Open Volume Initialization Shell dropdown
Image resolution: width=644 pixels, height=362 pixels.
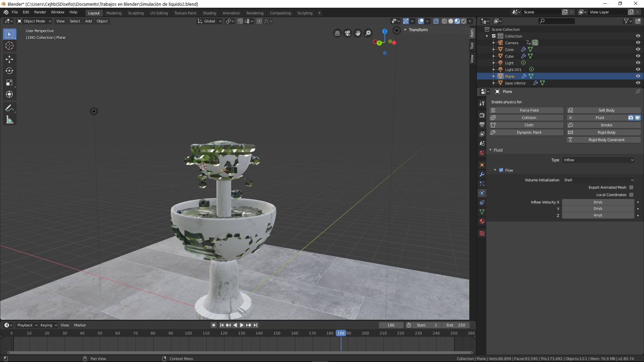598,180
